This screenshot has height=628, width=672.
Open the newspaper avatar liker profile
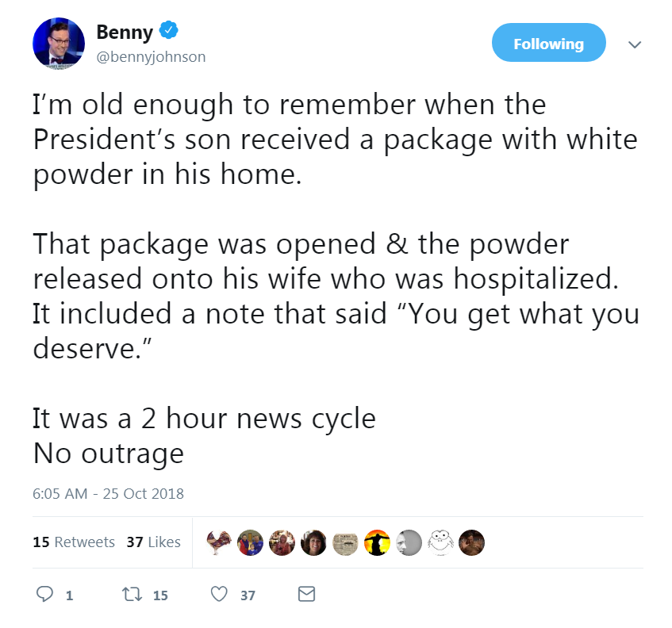pos(345,542)
